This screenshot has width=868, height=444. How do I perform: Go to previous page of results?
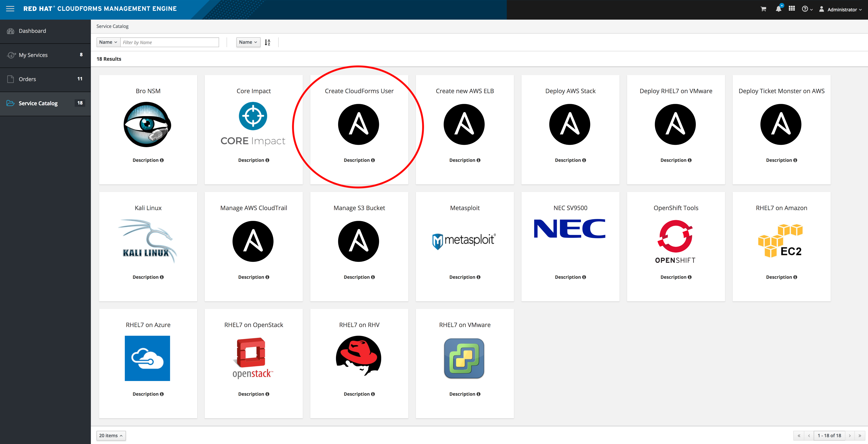(x=809, y=436)
